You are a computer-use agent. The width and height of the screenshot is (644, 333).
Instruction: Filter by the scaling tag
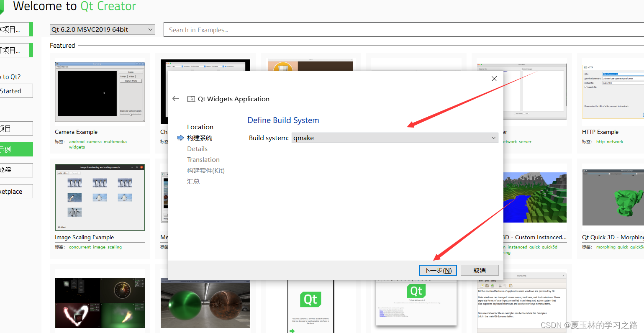(x=115, y=247)
